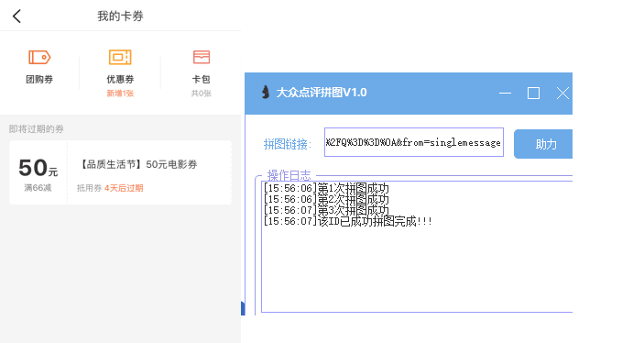Maximize the 大众点评拼图V1.0 window
The height and width of the screenshot is (343, 644).
pos(533,93)
